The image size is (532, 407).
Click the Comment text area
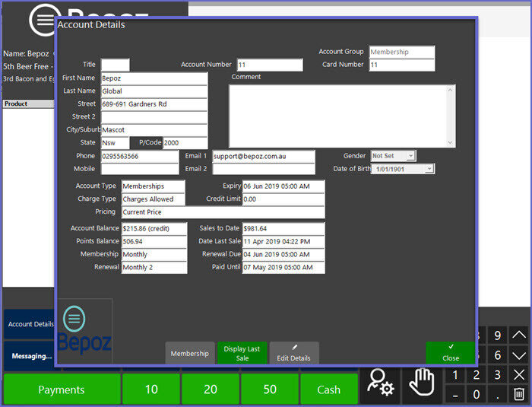point(342,116)
